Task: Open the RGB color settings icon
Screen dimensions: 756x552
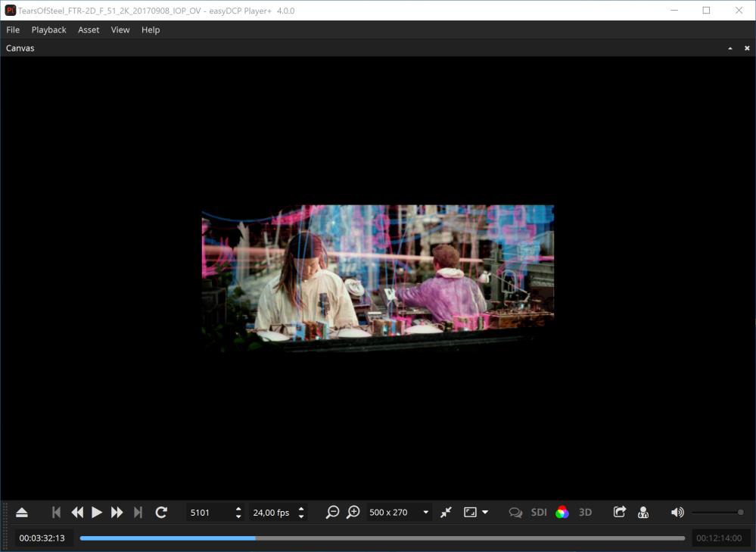Action: click(562, 513)
